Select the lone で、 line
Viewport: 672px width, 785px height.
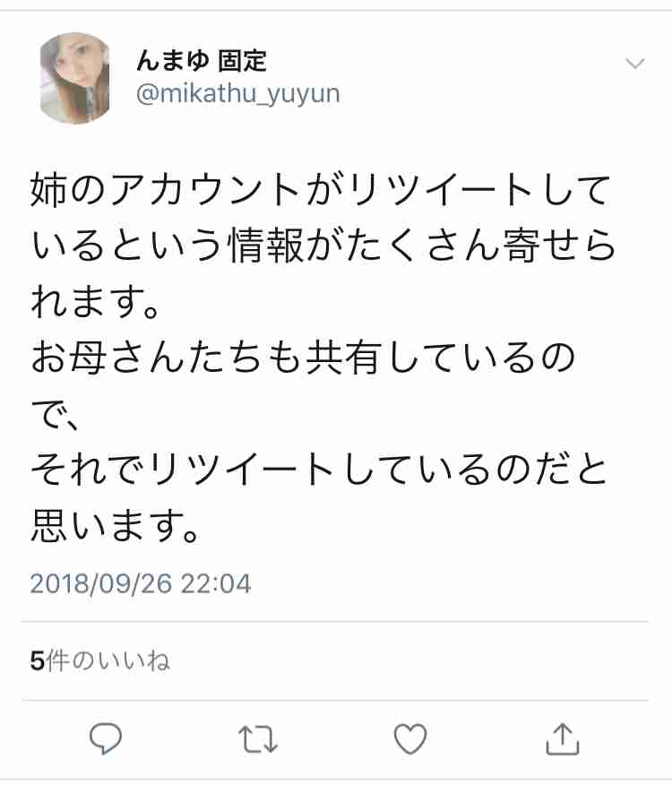(55, 415)
